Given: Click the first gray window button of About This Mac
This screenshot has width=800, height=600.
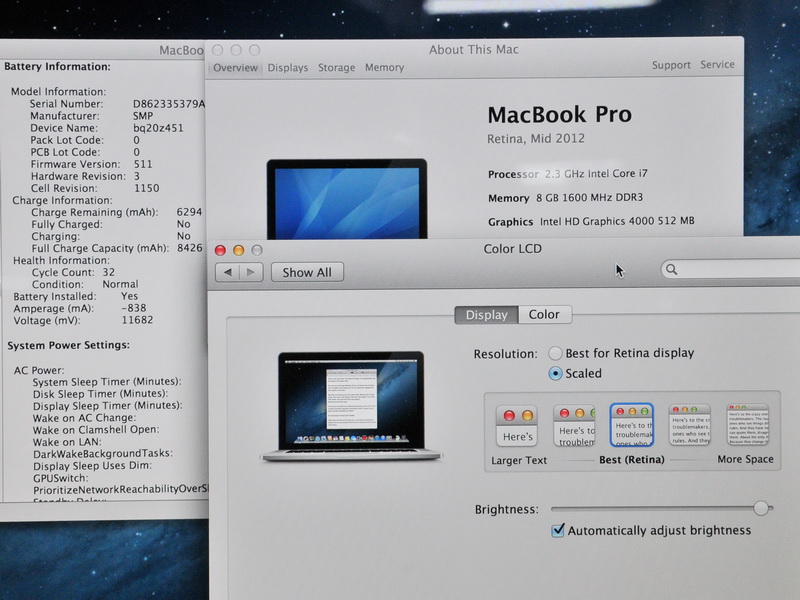Looking at the screenshot, I should pos(218,50).
